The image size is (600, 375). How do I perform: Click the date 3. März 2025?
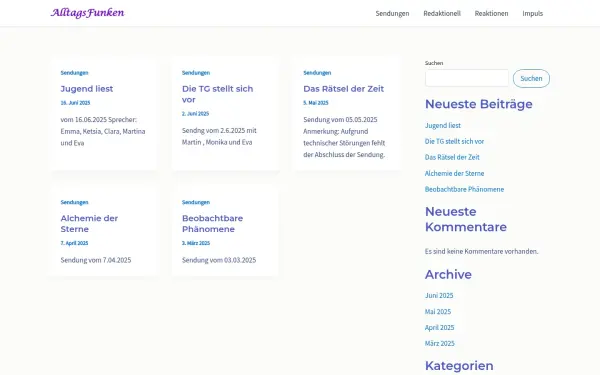pos(196,243)
